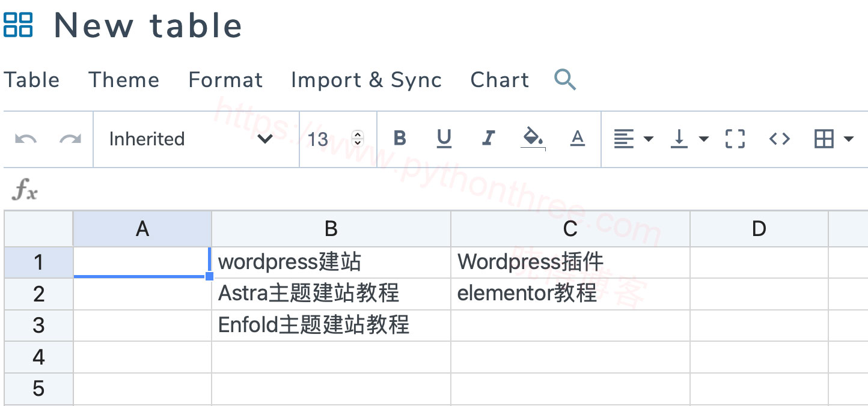Expand the borders dropdown arrow
Screen dimensions: 868x406
pyautogui.click(x=849, y=139)
